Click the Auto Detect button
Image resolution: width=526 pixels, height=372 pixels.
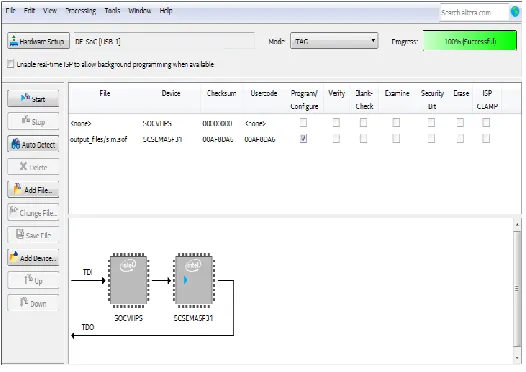pyautogui.click(x=33, y=145)
